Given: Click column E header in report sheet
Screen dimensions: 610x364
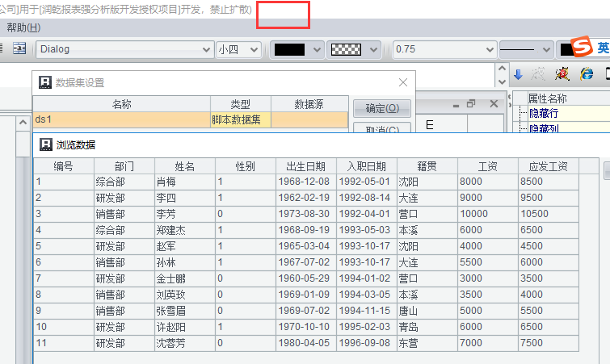Looking at the screenshot, I should 430,125.
